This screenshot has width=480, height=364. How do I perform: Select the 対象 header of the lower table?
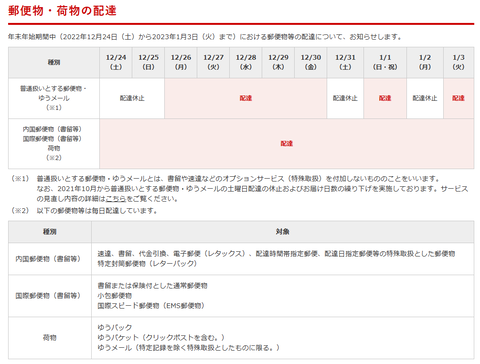[x=283, y=232]
